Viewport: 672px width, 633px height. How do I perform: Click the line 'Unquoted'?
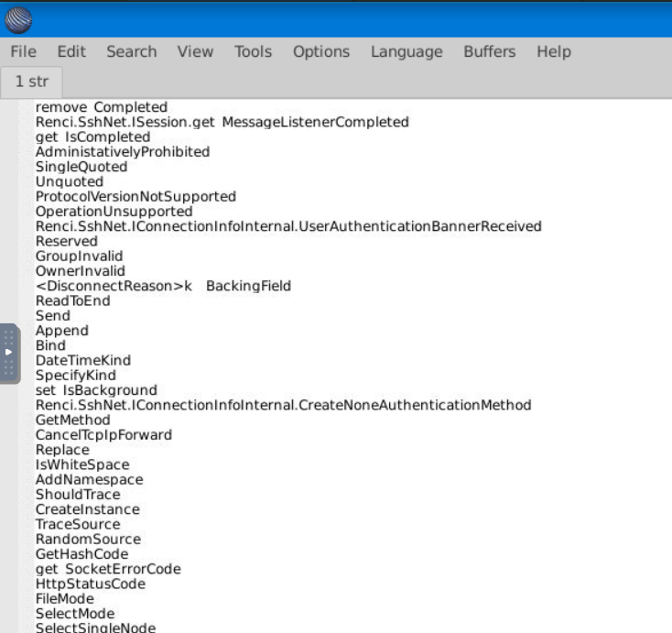pos(70,181)
